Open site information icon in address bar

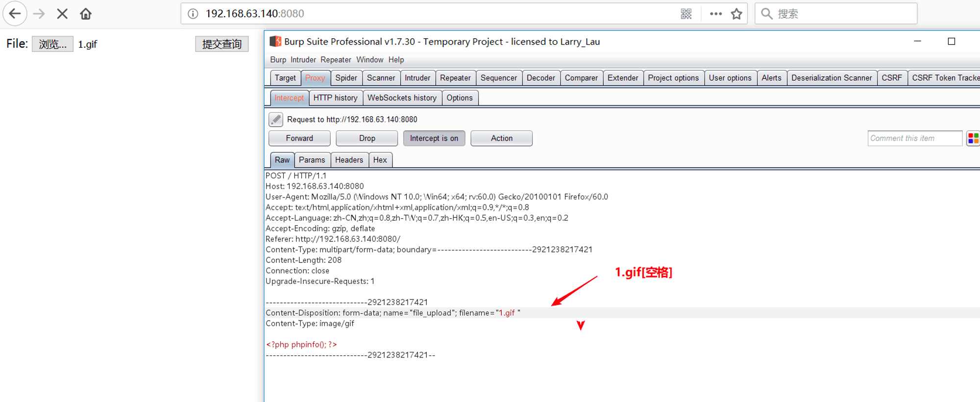click(x=193, y=14)
